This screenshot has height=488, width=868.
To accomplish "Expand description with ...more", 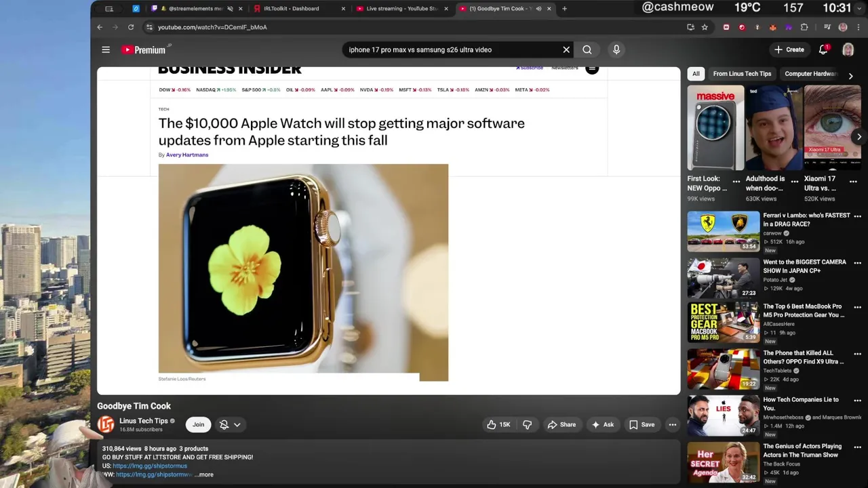I will pos(204,474).
